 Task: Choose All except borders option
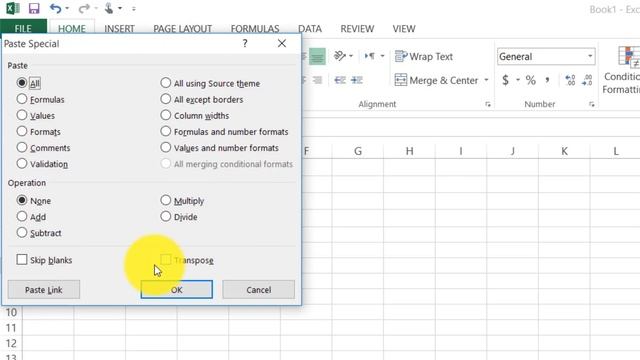coord(165,99)
